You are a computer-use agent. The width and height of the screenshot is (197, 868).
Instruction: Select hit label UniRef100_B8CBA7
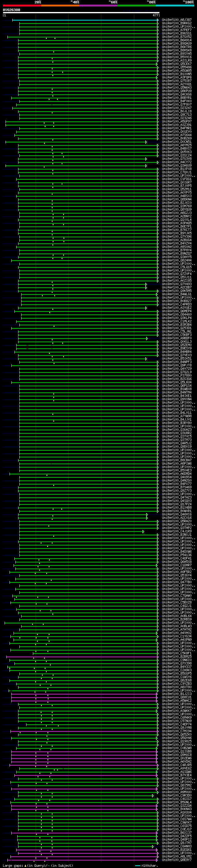point(177,460)
